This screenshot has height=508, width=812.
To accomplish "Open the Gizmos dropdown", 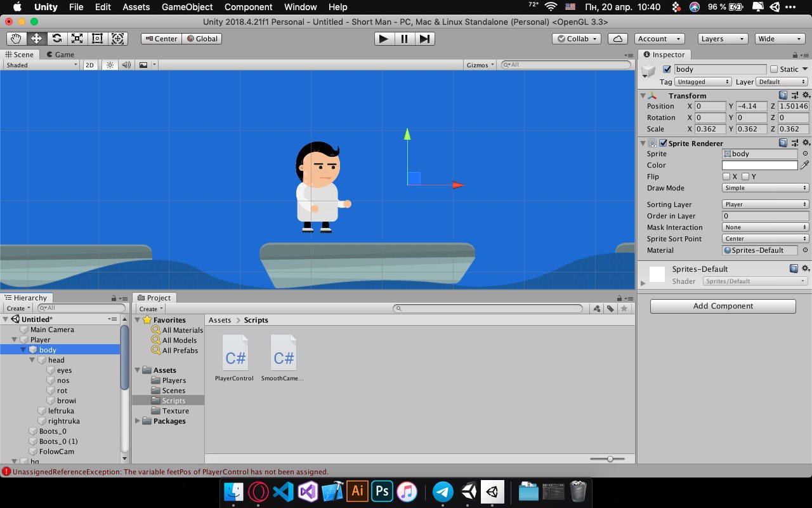I will (480, 65).
